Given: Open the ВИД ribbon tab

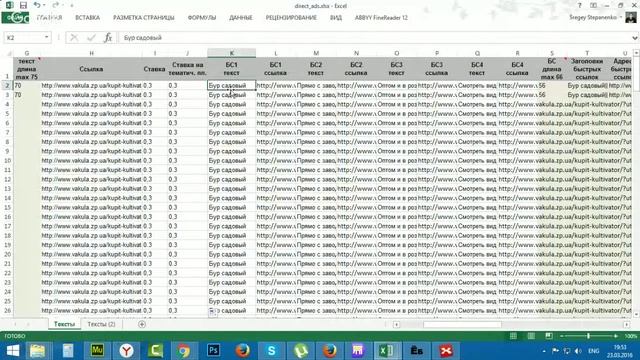Looking at the screenshot, I should click(x=336, y=18).
